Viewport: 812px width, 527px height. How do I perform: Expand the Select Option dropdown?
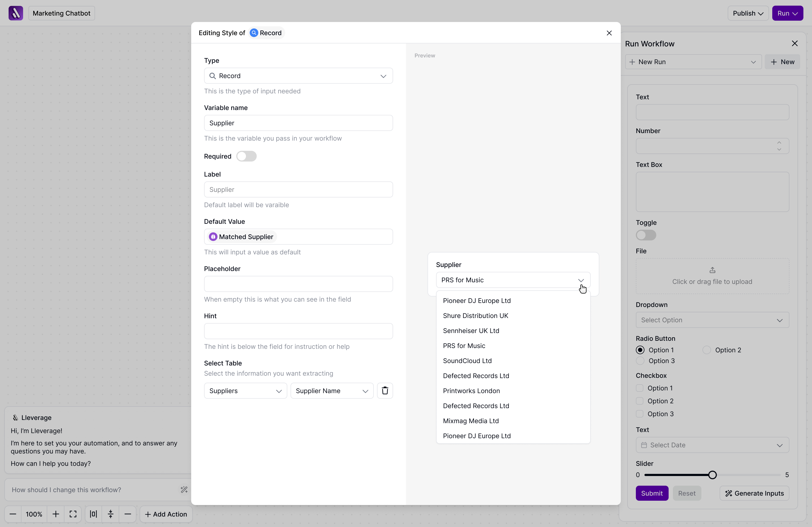click(712, 320)
